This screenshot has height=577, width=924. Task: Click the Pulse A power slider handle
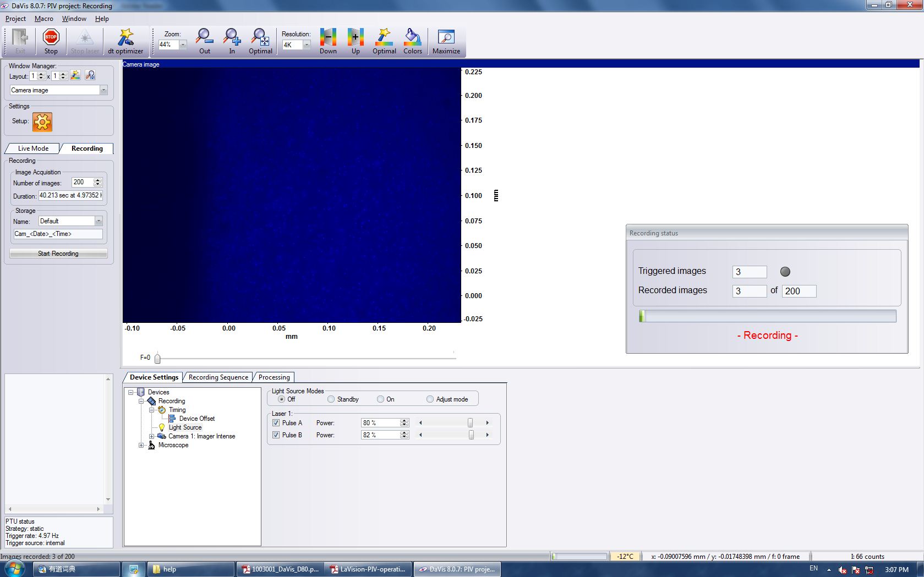[x=470, y=423]
